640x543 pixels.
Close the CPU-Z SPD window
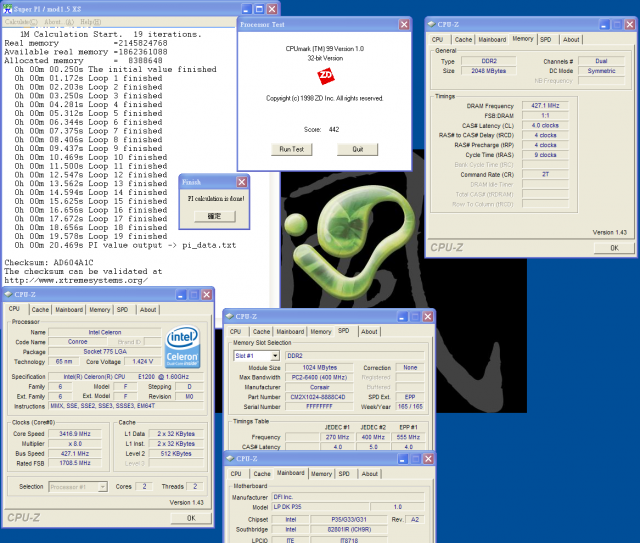tap(428, 316)
